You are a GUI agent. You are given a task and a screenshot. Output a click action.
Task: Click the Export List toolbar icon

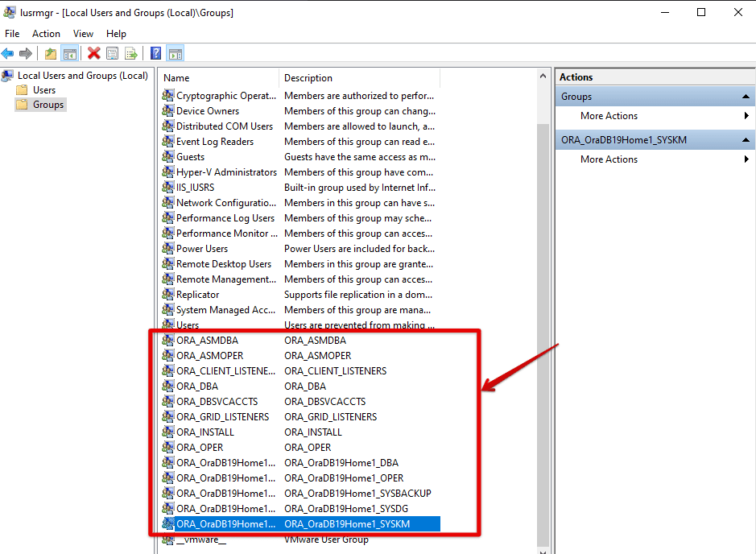[x=131, y=53]
